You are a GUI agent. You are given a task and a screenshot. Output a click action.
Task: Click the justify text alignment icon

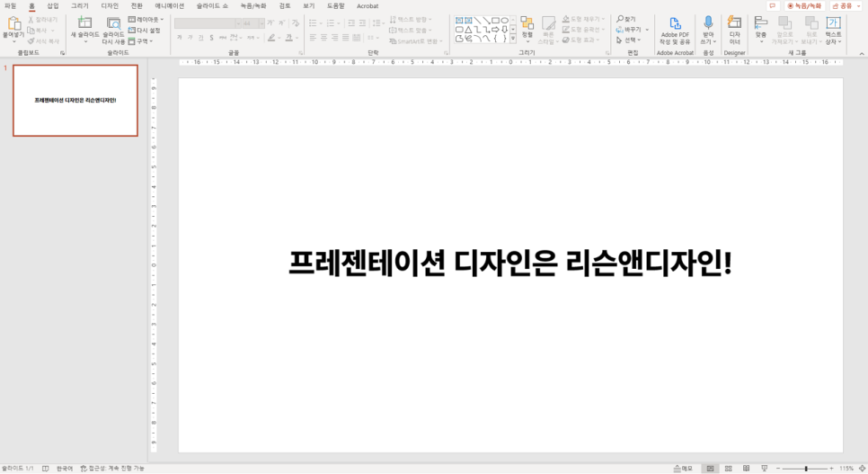point(345,38)
